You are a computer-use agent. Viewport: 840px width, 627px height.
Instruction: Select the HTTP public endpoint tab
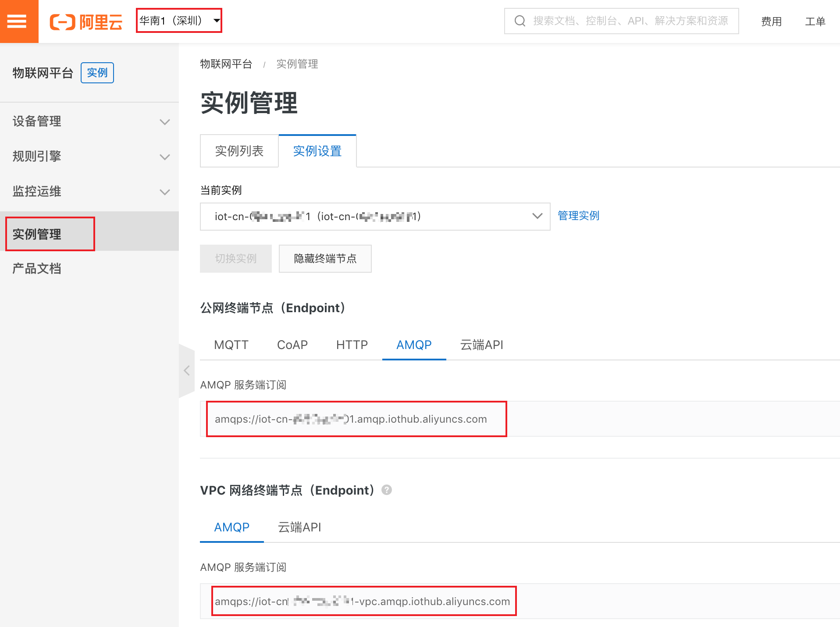pos(352,345)
